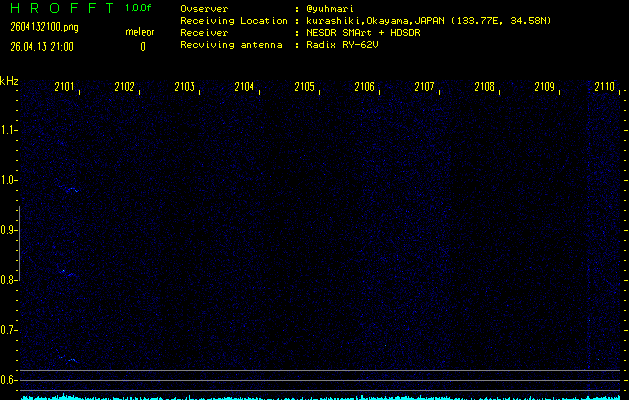629x400 pixels.
Task: Click the 1.1 kHz axis label
Action: tap(8, 130)
